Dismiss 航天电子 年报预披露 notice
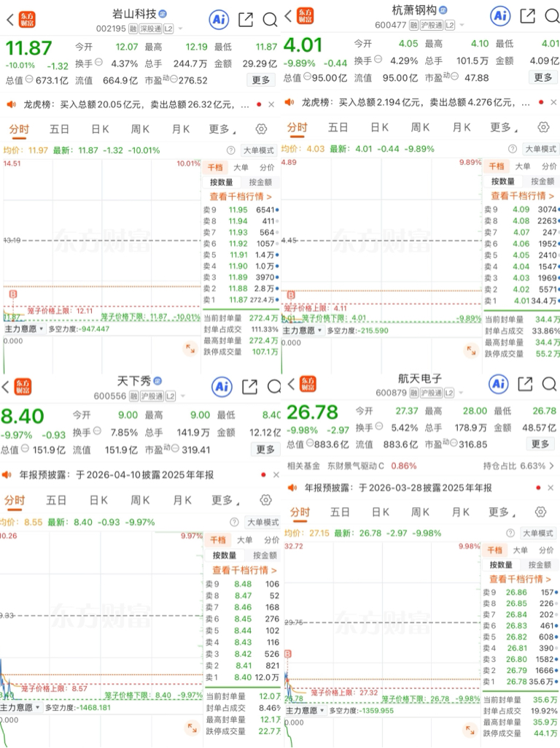 coord(551,487)
